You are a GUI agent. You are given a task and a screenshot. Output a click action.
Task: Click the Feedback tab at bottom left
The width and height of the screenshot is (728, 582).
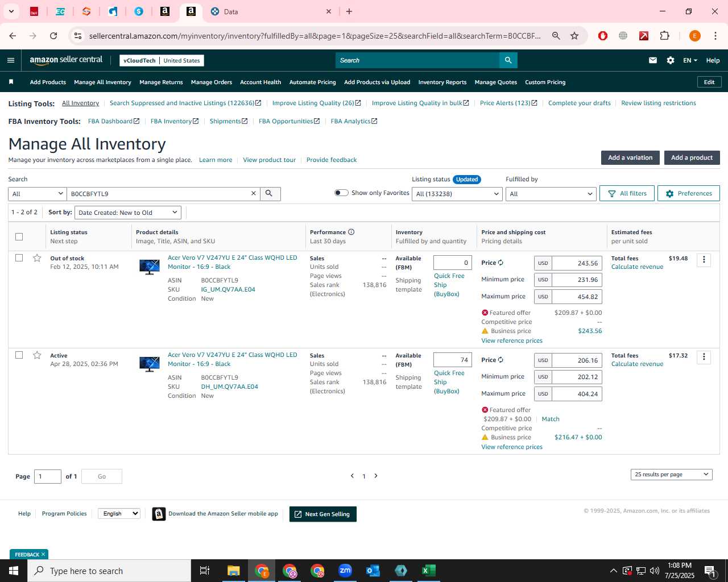tap(29, 554)
